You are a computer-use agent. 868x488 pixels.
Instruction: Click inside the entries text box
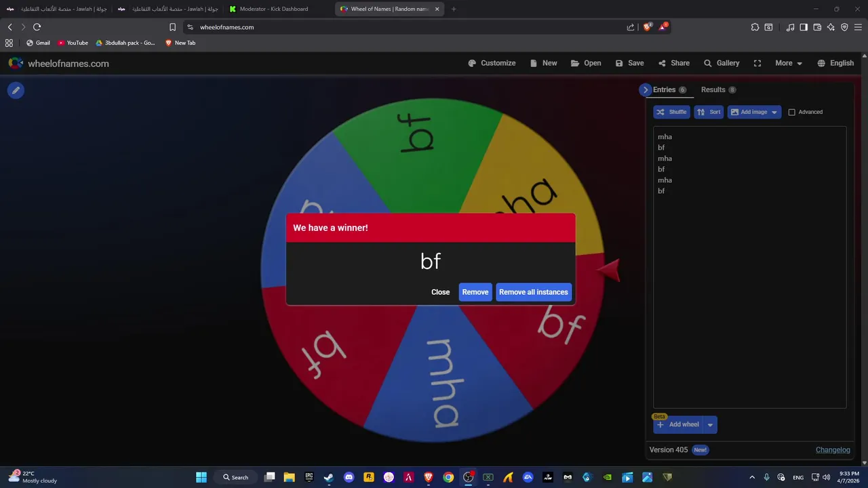pos(749,267)
